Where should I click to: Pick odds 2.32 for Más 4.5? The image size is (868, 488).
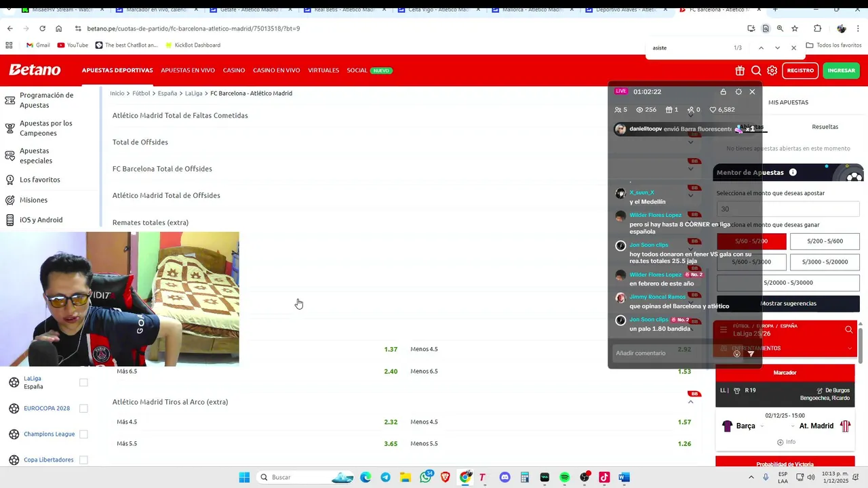click(391, 422)
